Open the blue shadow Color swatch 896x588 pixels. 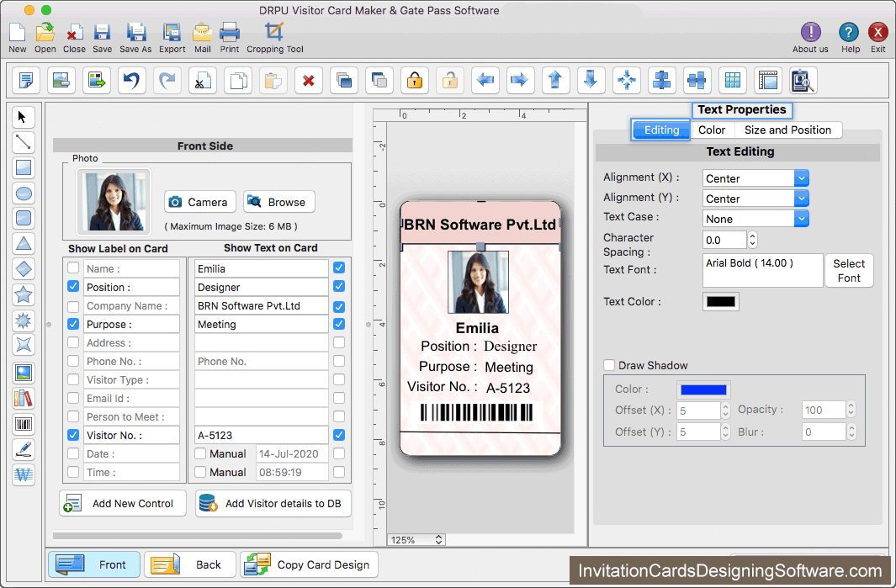pos(703,389)
